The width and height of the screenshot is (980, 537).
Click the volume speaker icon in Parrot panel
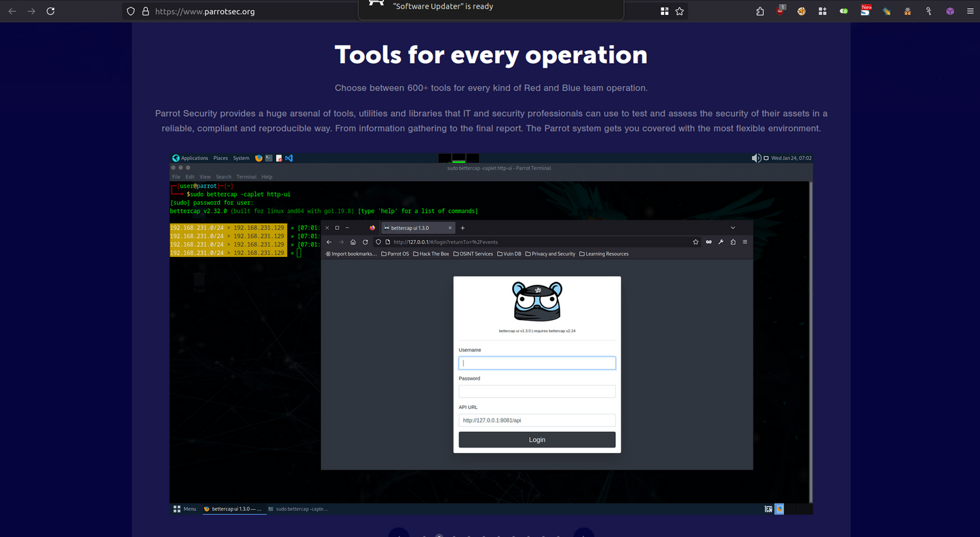[x=756, y=158]
